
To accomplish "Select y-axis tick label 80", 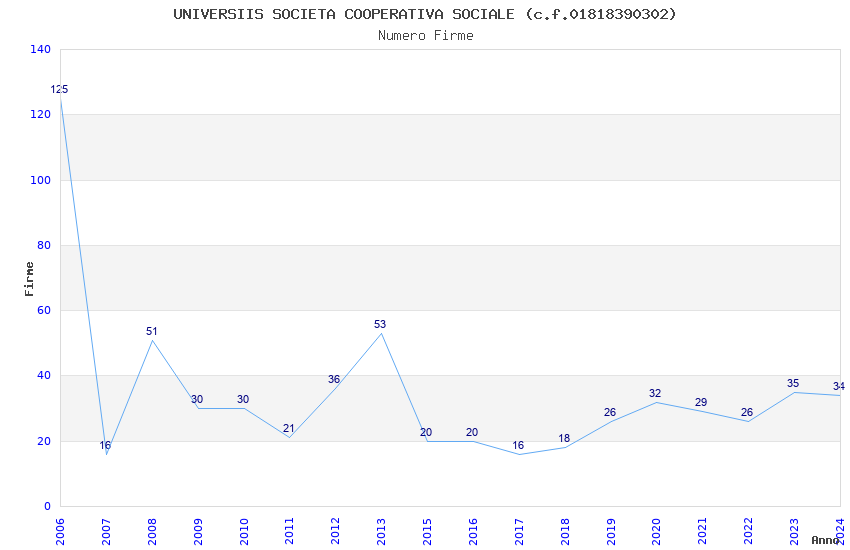I will (44, 245).
